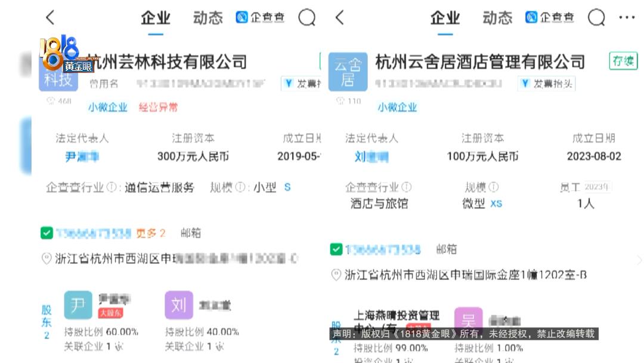The height and width of the screenshot is (363, 644).
Task: Tap the green verified phone icon, right page
Action: click(336, 249)
